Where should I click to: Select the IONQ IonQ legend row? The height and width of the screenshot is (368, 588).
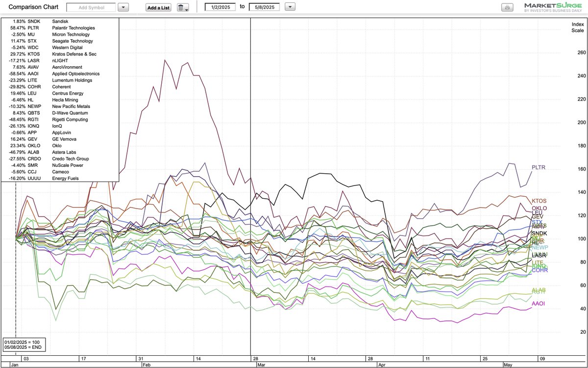[x=59, y=126]
